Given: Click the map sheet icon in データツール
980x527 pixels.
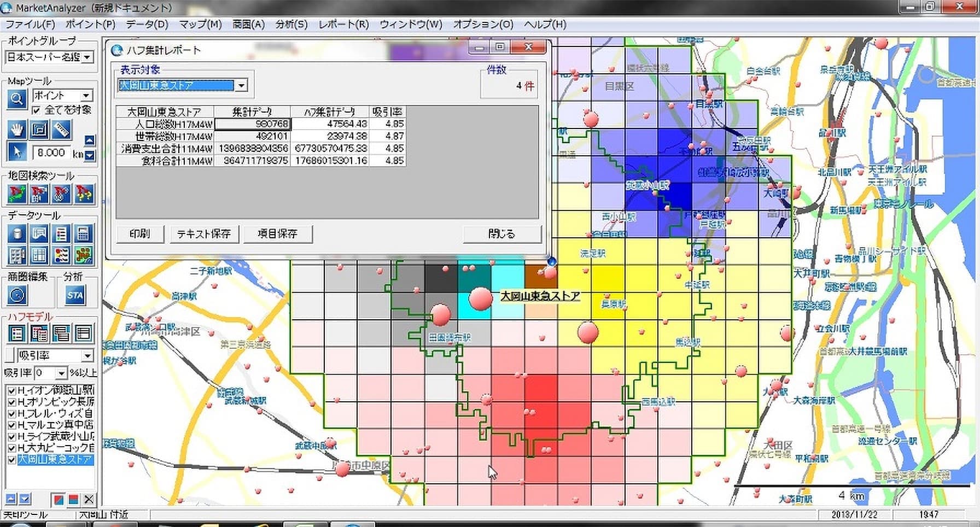Looking at the screenshot, I should click(39, 233).
